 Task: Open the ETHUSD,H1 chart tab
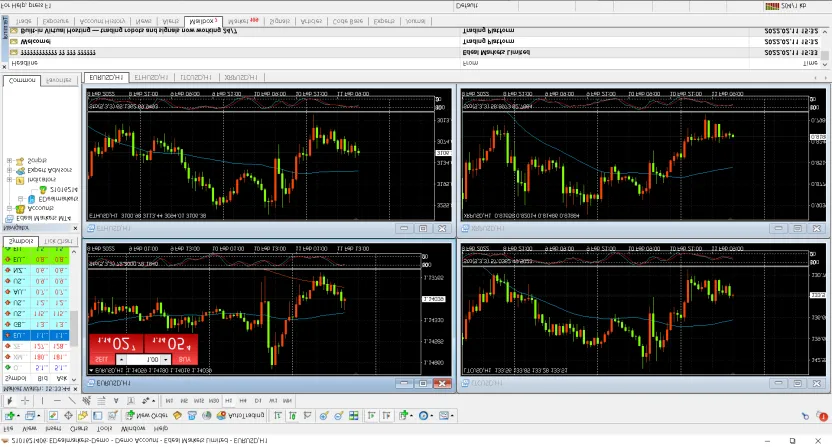point(151,78)
